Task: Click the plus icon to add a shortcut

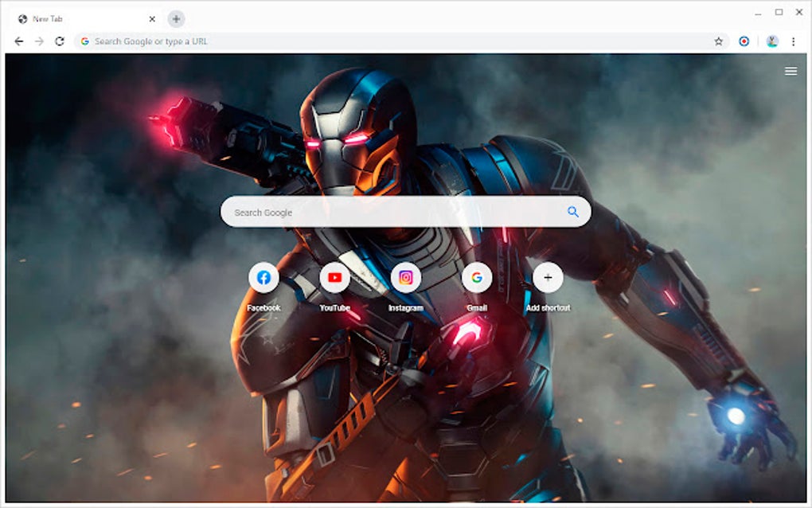Action: pos(548,277)
